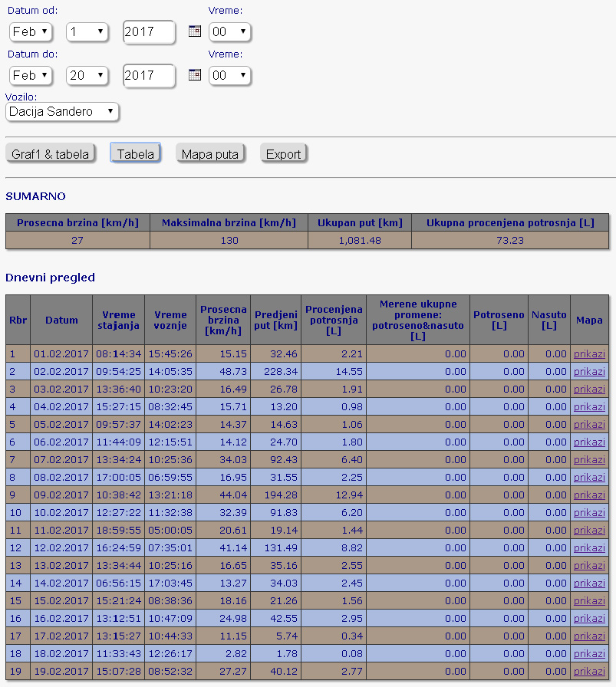Open end month dropdown under Datum do
The image size is (616, 687).
(30, 75)
